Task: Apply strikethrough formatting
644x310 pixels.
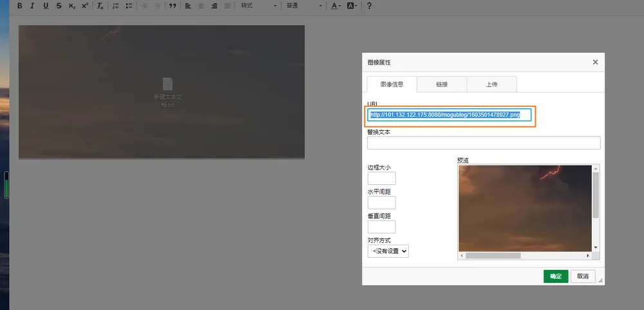Action: coord(59,6)
